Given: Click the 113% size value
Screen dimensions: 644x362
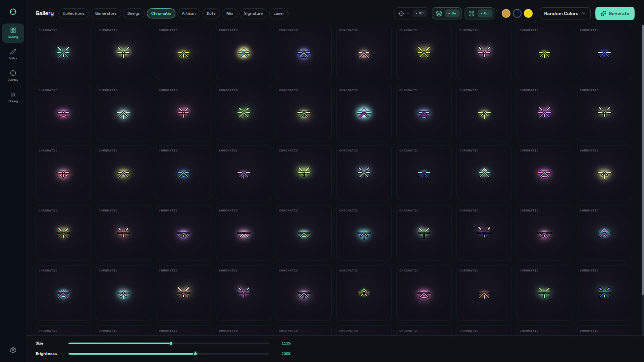Looking at the screenshot, I should coord(286,343).
